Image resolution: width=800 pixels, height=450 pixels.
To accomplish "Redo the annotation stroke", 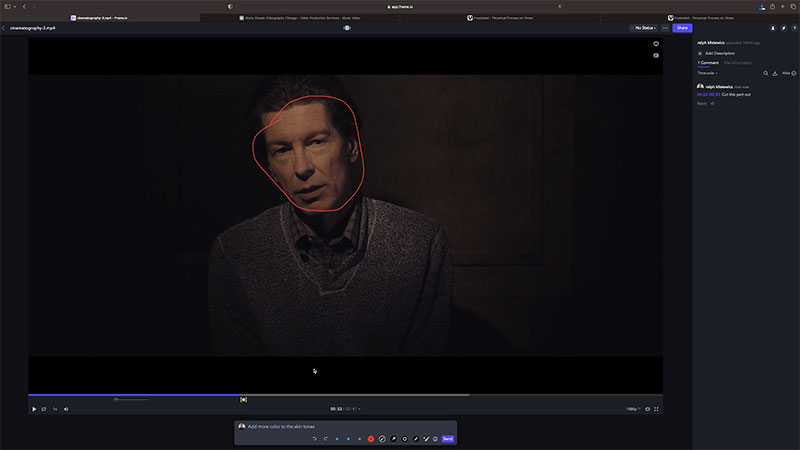I will click(326, 439).
